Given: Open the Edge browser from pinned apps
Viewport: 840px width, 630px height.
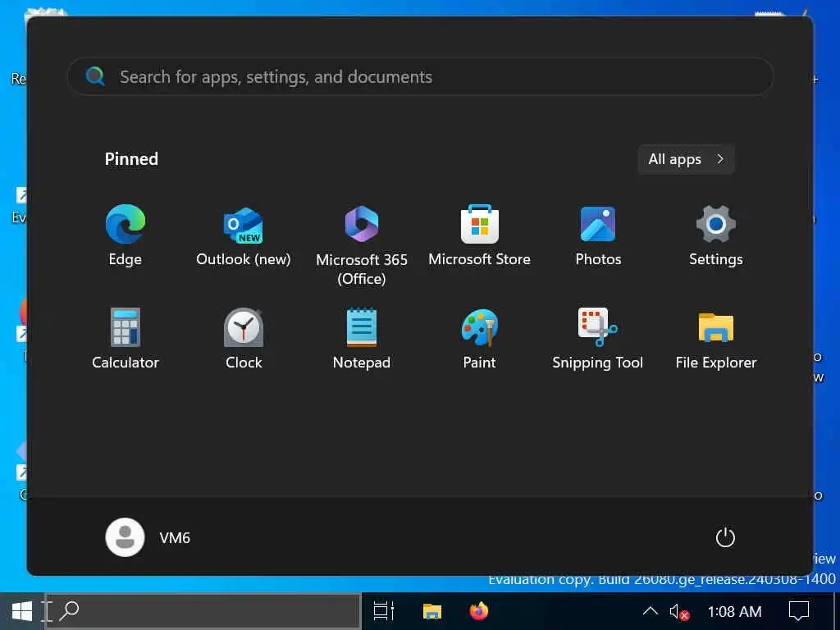Looking at the screenshot, I should pyautogui.click(x=126, y=235).
